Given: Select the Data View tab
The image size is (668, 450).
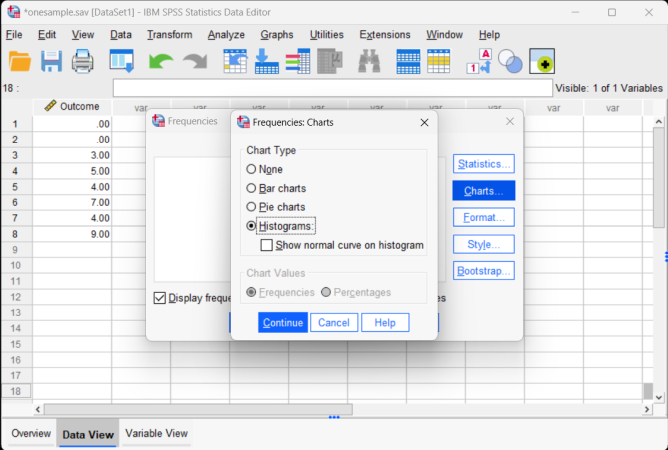Looking at the screenshot, I should [x=88, y=434].
